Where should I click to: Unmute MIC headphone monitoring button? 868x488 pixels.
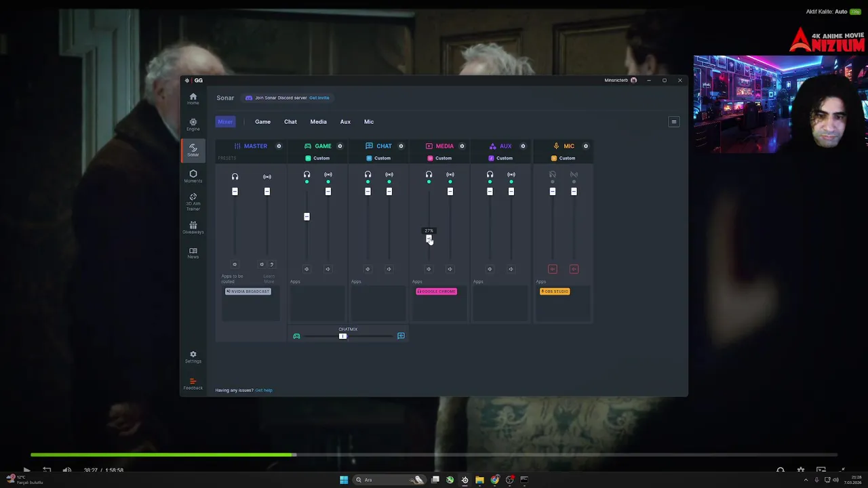pos(553,269)
